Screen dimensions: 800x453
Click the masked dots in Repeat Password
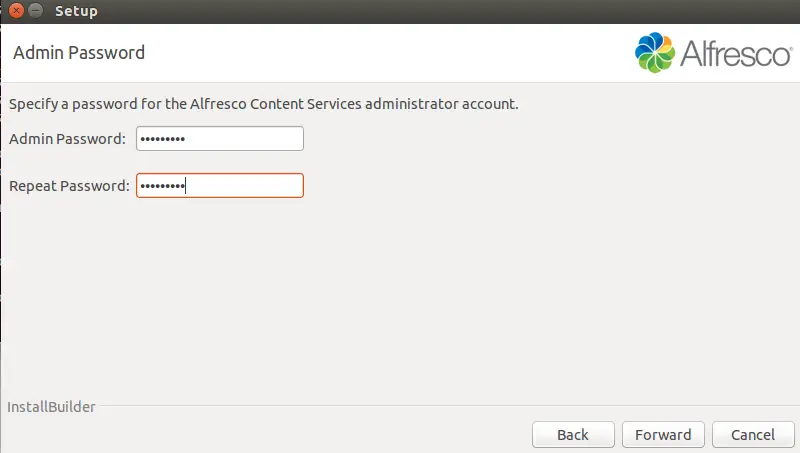click(x=163, y=186)
